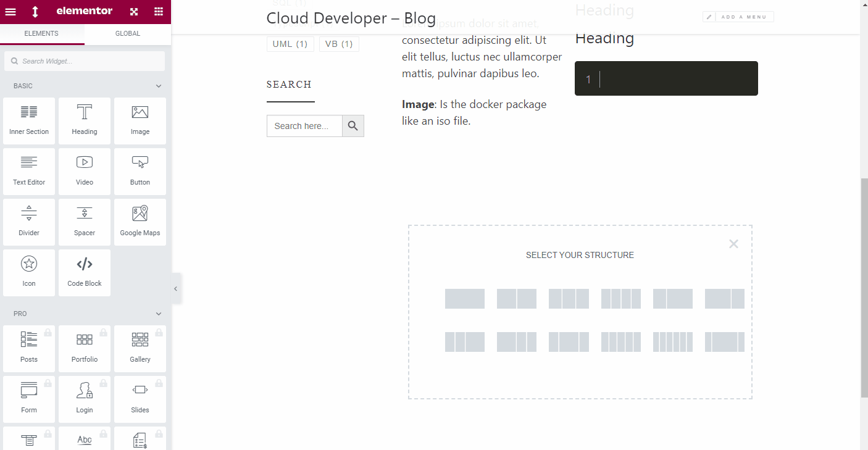Click inside the dark code editor line 1
This screenshot has width=868, height=450.
(666, 78)
